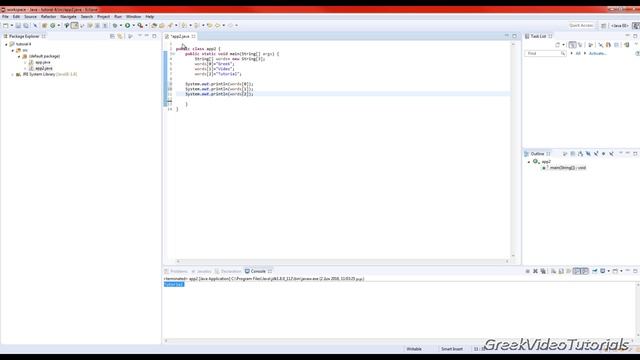Image resolution: width=640 pixels, height=360 pixels.
Task: Switch to the Declaration tab
Action: pos(228,271)
